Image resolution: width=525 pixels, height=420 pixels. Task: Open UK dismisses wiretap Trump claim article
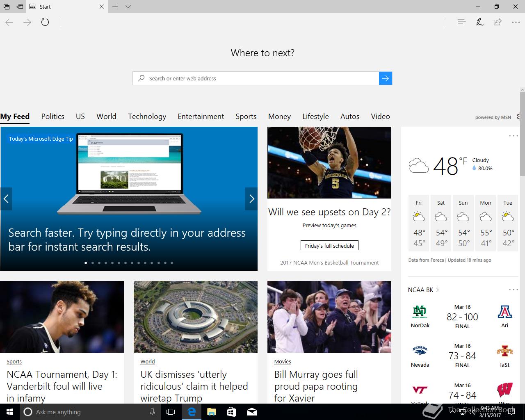[194, 386]
